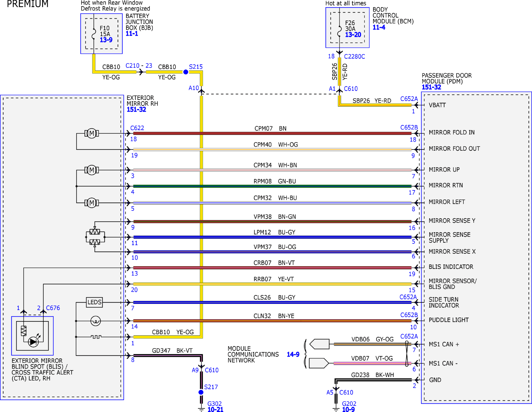The height and width of the screenshot is (412, 532).
Task: Click the C622 connector label
Action: point(137,128)
